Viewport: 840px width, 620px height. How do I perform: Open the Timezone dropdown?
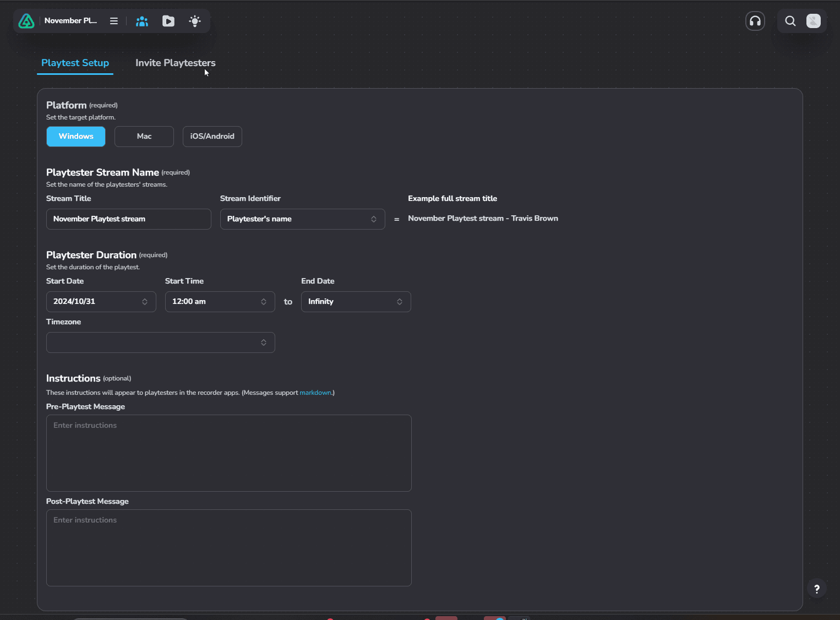click(161, 342)
